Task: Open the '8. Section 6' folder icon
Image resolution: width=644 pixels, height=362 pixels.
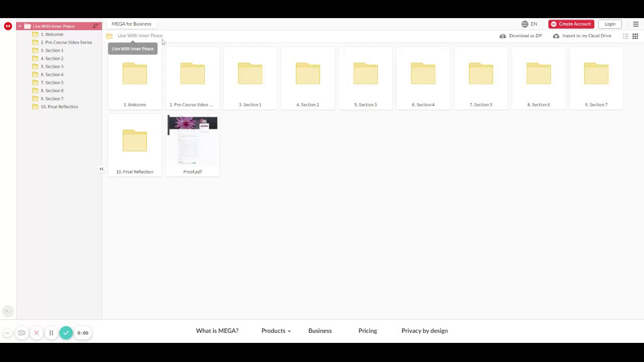Action: pos(538,73)
